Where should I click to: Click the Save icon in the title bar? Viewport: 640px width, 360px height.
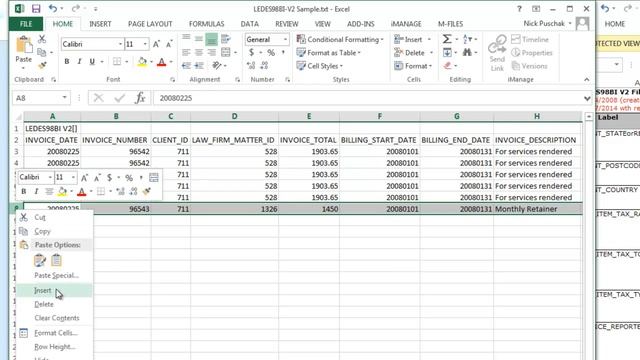(x=36, y=9)
